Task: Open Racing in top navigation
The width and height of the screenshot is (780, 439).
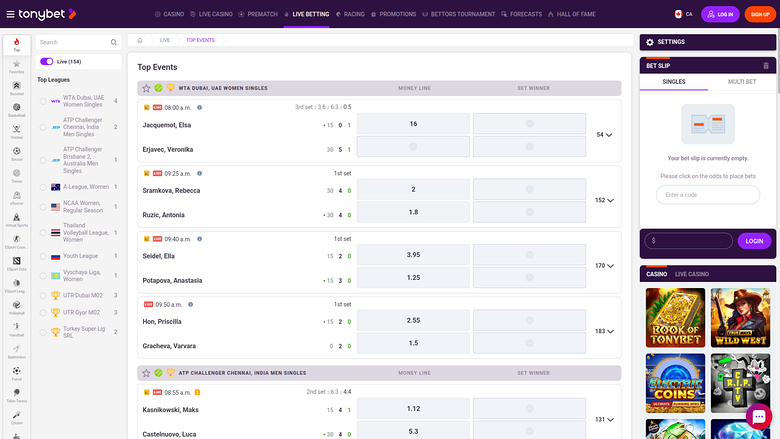Action: pyautogui.click(x=350, y=14)
